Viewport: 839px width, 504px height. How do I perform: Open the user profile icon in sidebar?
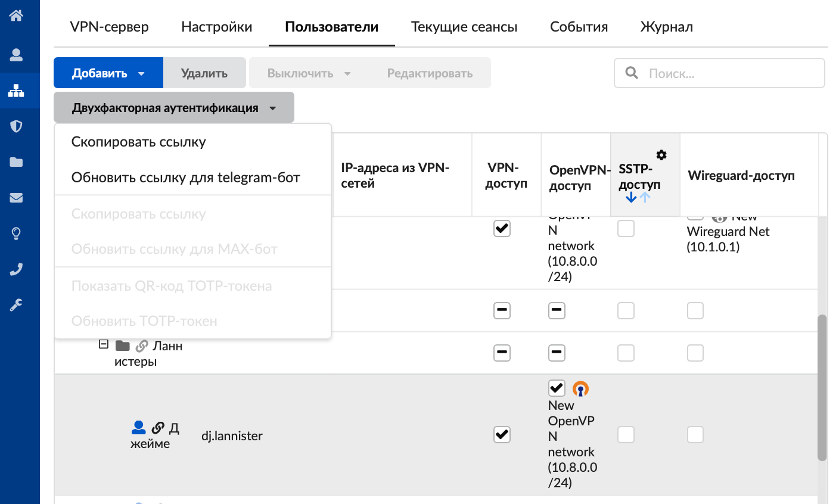click(16, 55)
